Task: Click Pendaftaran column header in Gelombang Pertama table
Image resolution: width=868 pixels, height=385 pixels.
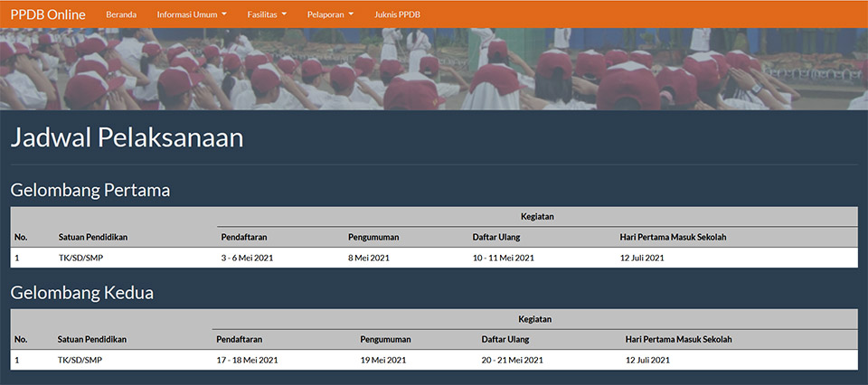Action: (x=244, y=237)
